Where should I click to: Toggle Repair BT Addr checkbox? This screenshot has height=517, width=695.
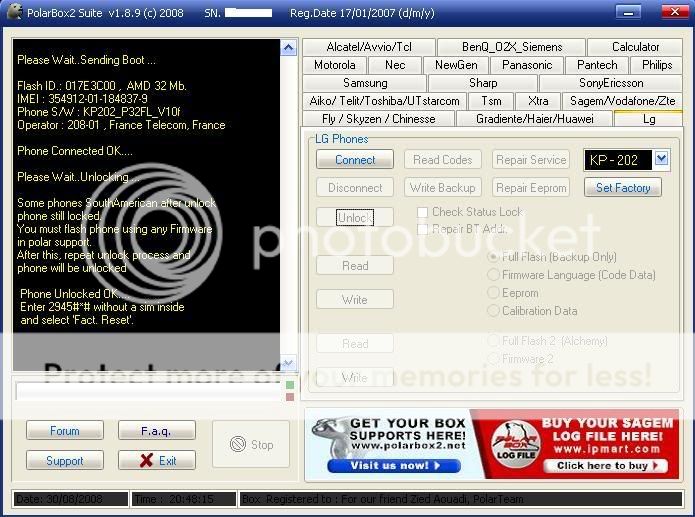click(x=422, y=229)
